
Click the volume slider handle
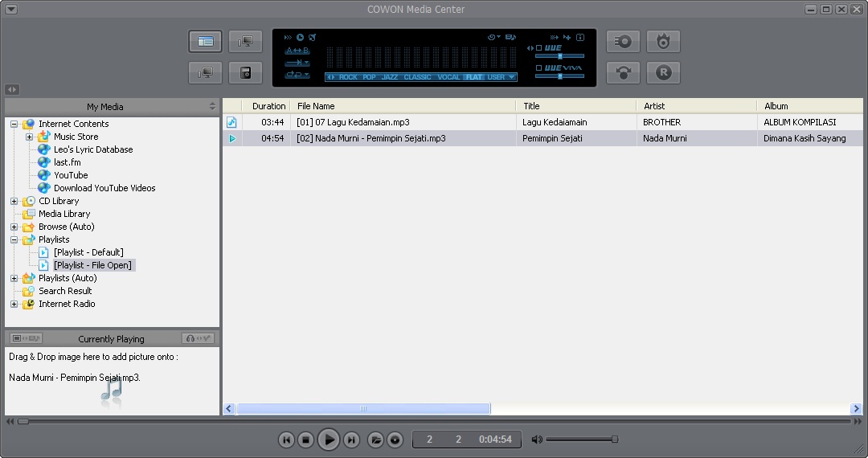615,440
